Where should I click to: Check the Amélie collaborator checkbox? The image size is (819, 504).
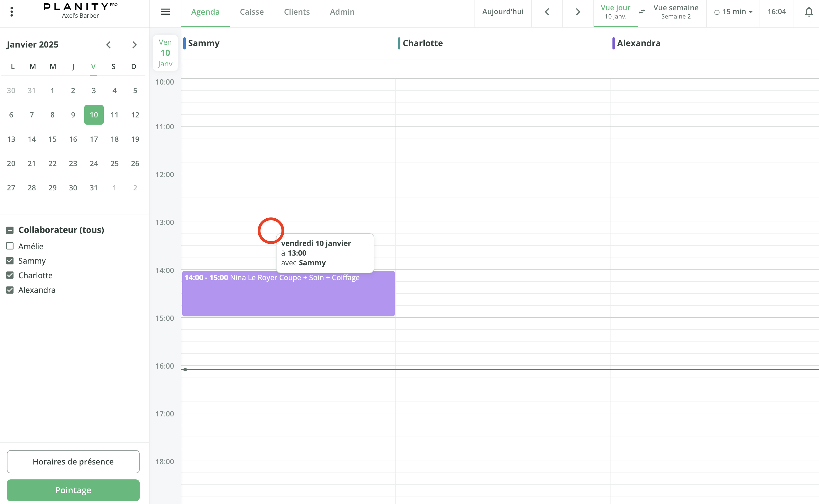click(10, 246)
